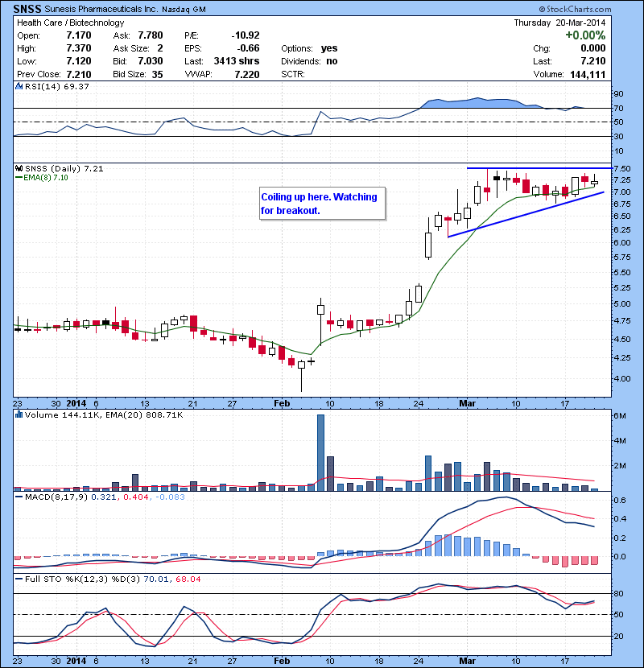
Task: Click the VWAP value 7.220
Action: [247, 75]
